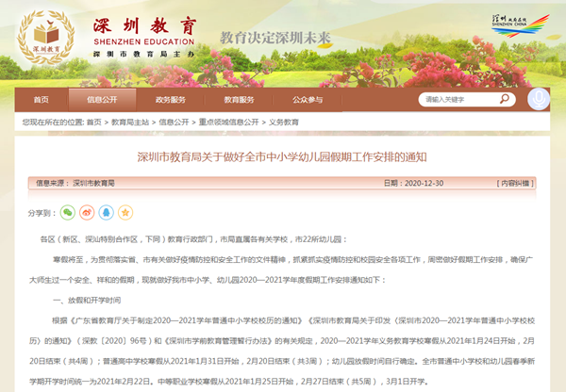Open the 公众参与 menu
This screenshot has width=566, height=392.
307,99
